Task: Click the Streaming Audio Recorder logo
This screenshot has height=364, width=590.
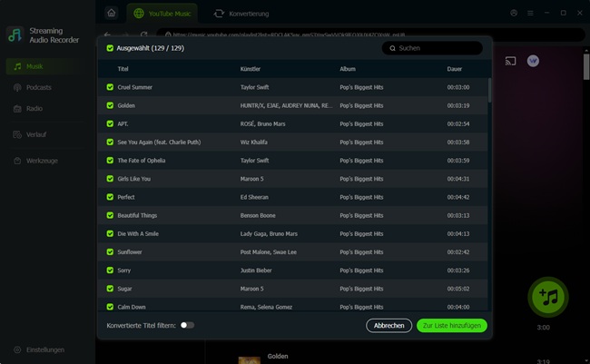Action: point(15,35)
